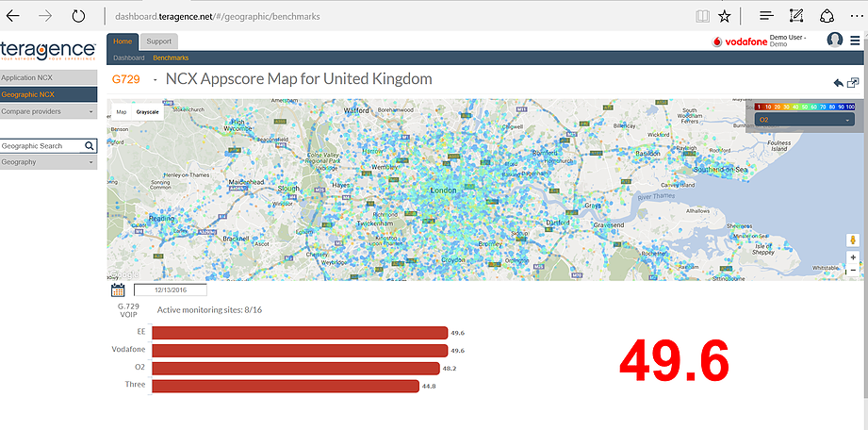Click the EE score bar

tap(300, 333)
